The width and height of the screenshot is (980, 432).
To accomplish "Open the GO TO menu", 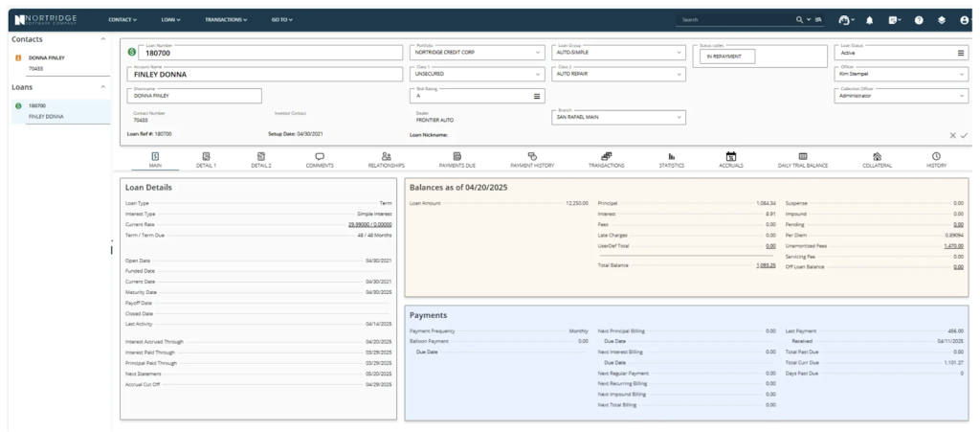I will (282, 20).
